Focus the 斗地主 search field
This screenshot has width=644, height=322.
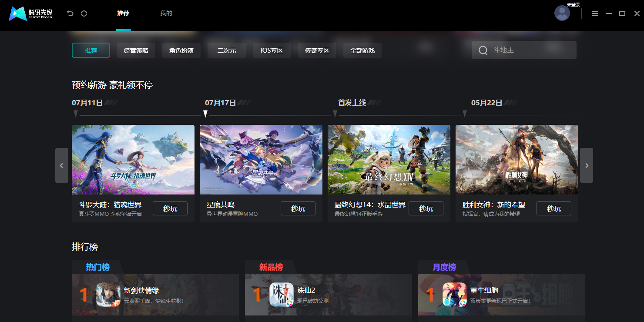[x=531, y=50]
